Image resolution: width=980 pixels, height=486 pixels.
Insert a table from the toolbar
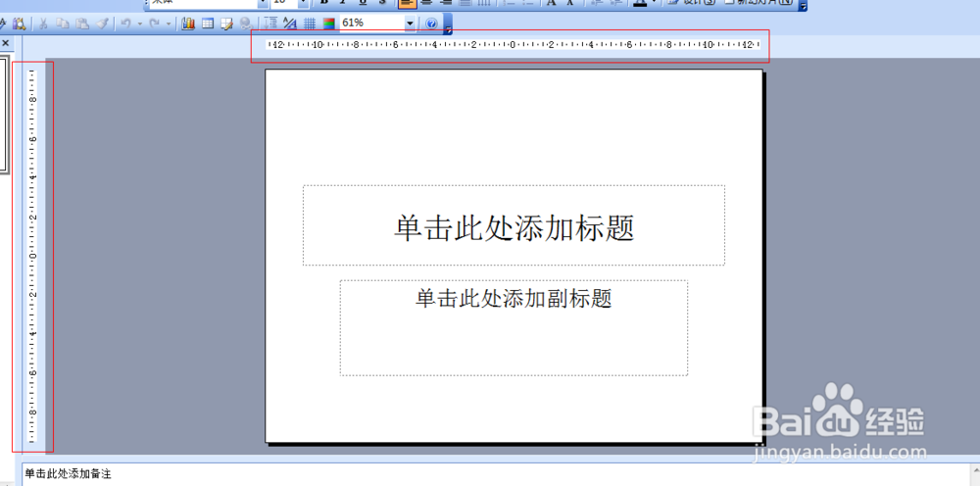click(208, 24)
